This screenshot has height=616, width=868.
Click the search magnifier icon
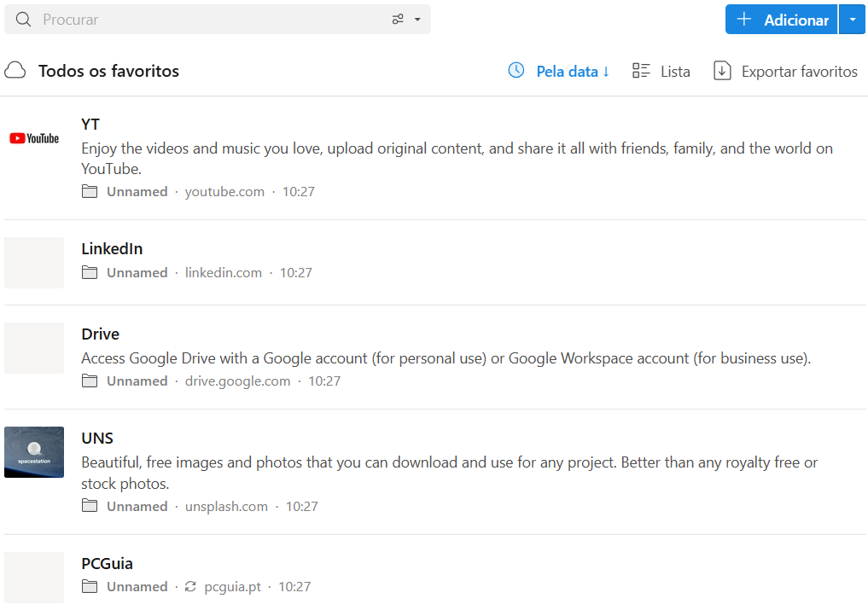tap(23, 20)
